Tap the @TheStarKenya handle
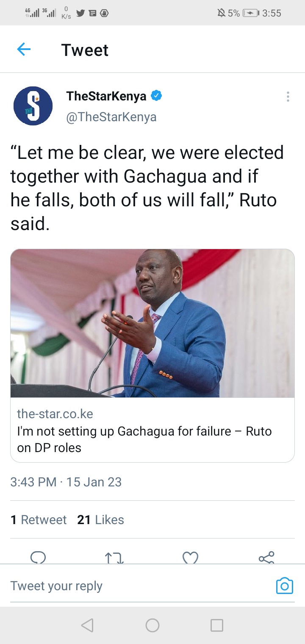305x644 pixels. 111,117
